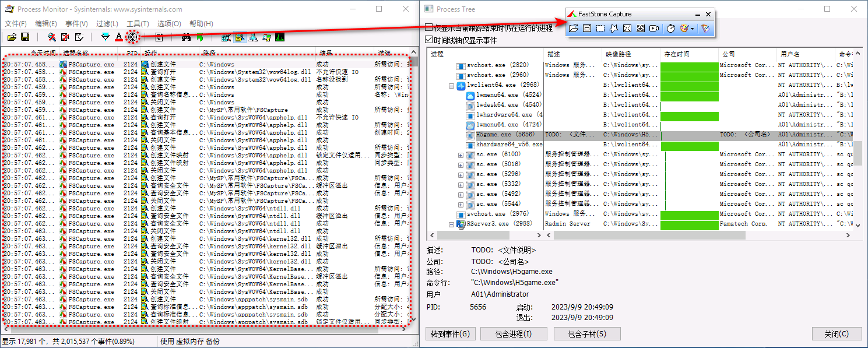Open the 过滤(L) menu
Viewport: 868px width, 348px height.
107,24
